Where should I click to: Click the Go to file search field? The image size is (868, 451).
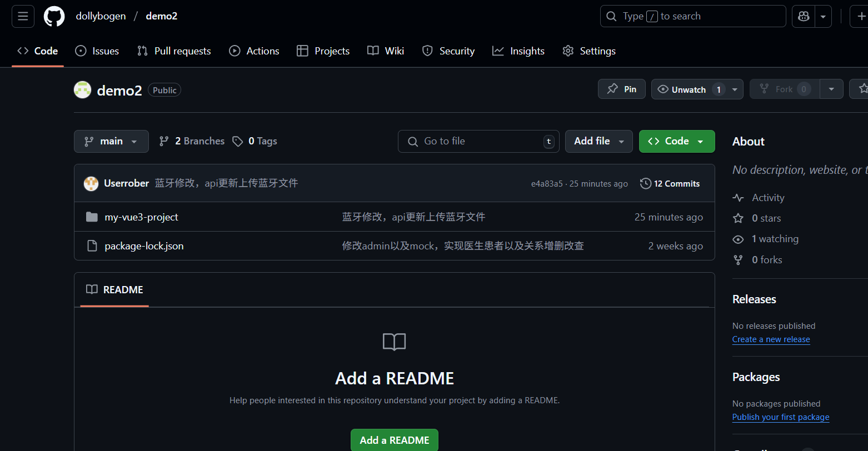point(478,142)
